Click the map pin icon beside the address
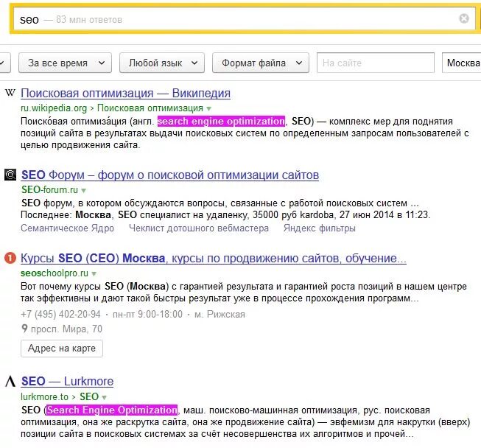481x448 pixels. pyautogui.click(x=24, y=329)
